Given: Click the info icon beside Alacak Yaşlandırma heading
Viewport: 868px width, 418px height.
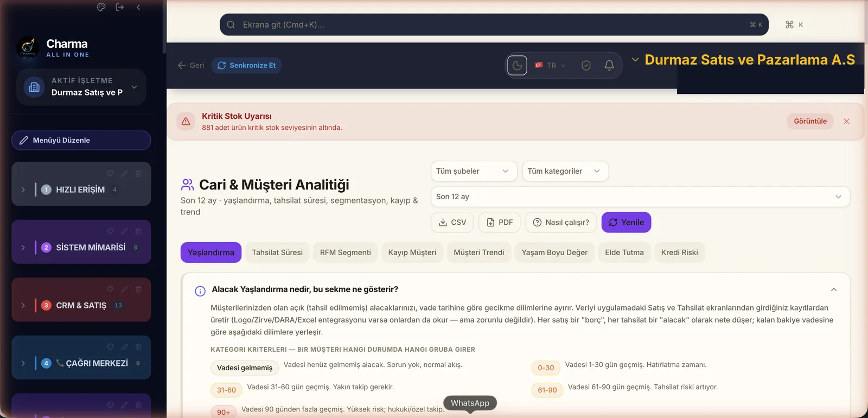Looking at the screenshot, I should 200,291.
